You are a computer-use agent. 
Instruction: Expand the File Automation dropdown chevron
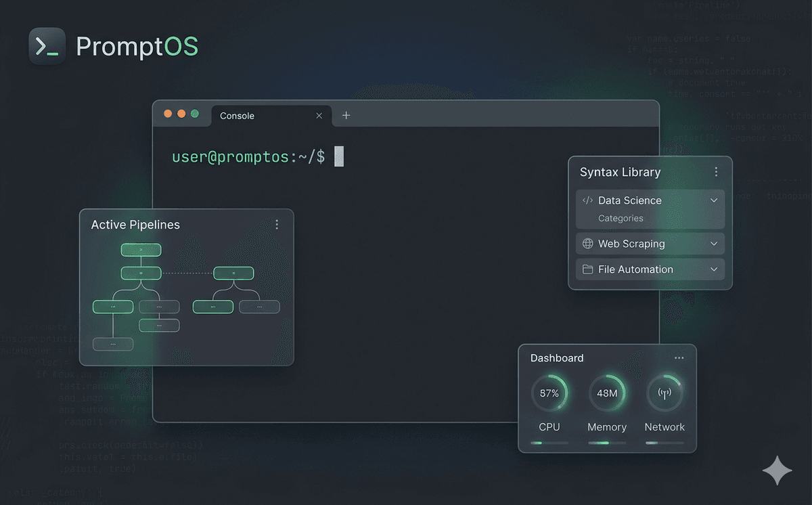(x=713, y=269)
